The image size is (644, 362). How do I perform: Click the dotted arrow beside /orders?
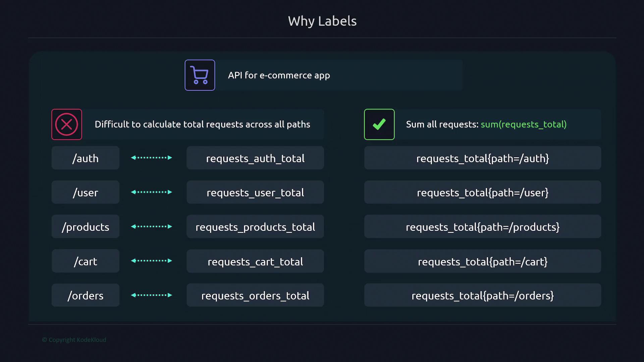click(x=151, y=295)
